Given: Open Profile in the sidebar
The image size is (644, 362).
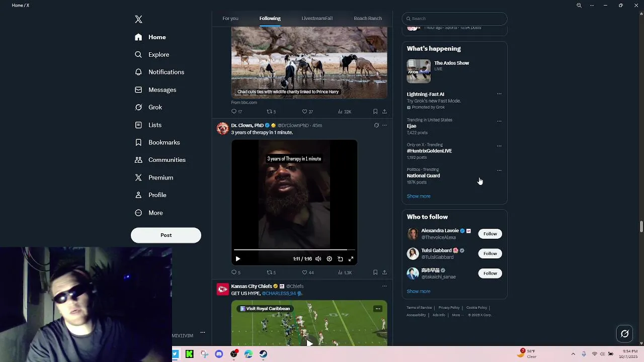Looking at the screenshot, I should [x=150, y=195].
